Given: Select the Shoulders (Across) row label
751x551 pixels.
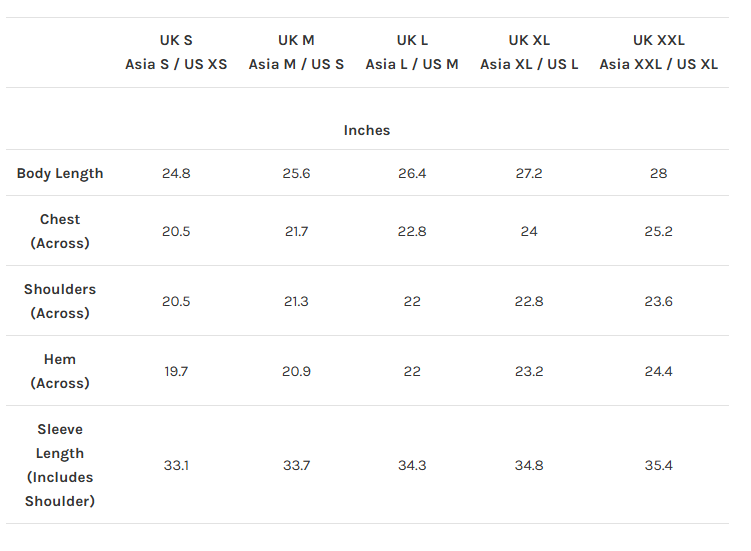Looking at the screenshot, I should [x=60, y=301].
